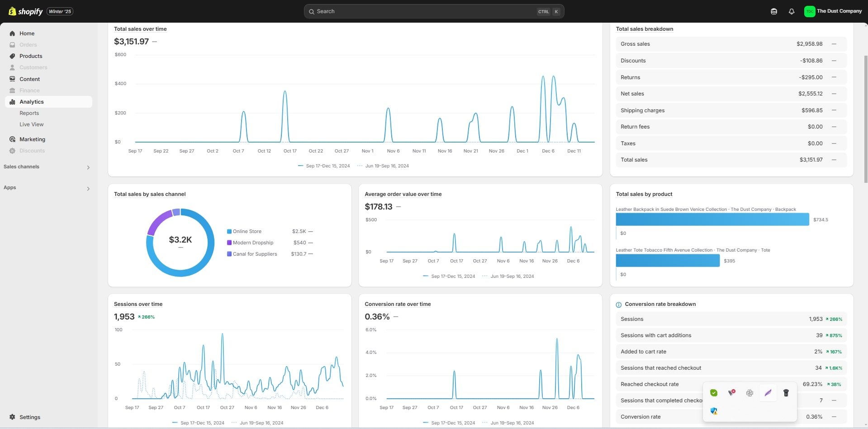Go to Reports under Analytics
Viewport: 868px width, 429px height.
[29, 113]
